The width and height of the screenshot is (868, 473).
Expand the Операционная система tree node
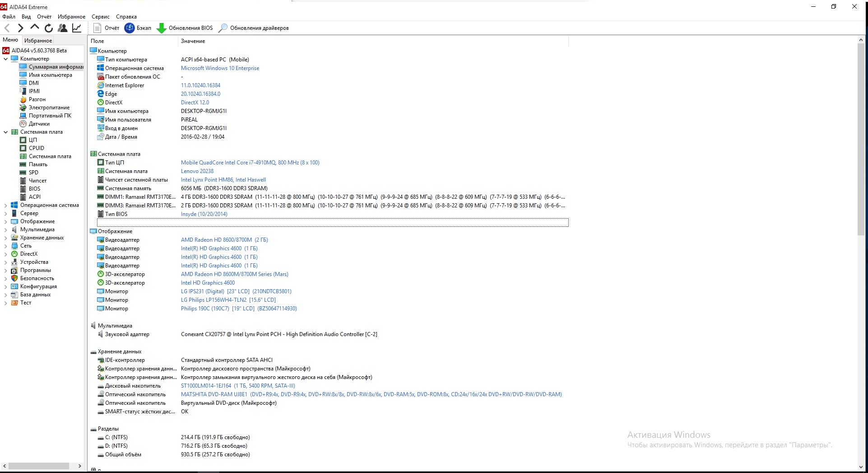click(x=5, y=205)
